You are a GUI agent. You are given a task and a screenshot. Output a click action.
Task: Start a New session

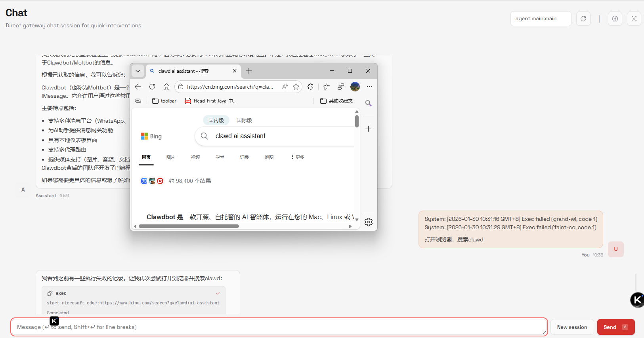tap(572, 327)
